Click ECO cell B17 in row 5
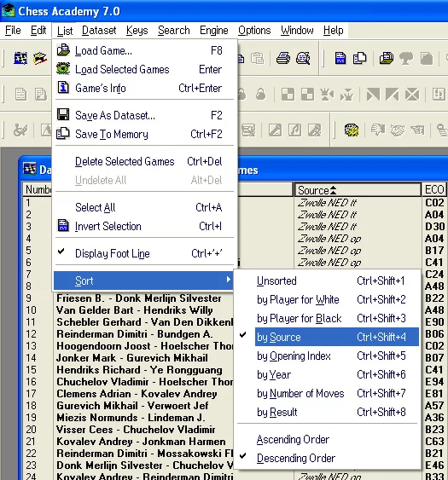 pos(434,251)
